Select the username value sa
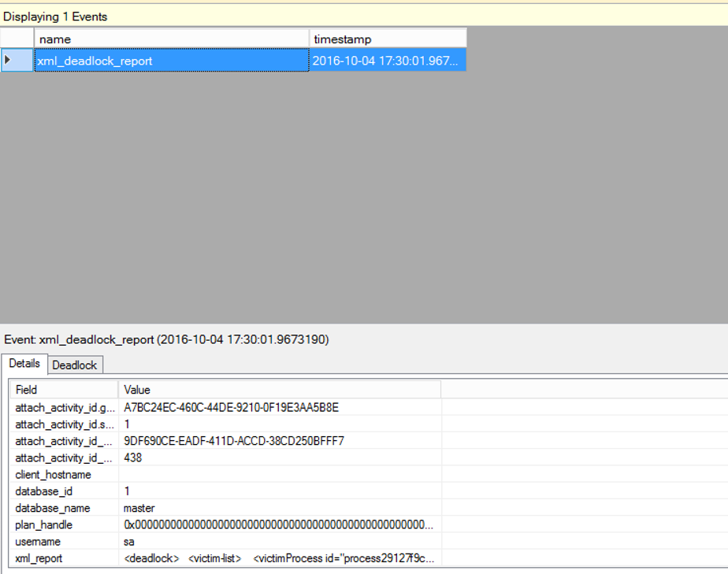This screenshot has width=728, height=574. tap(130, 542)
